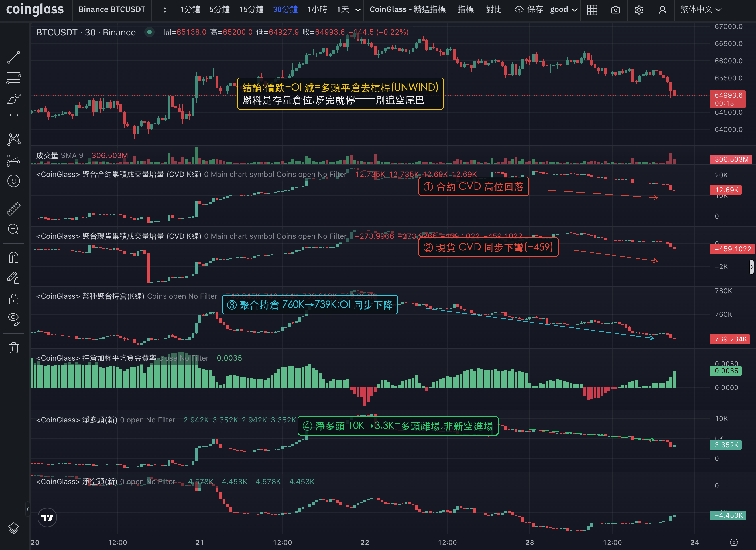Open chart settings gear in top bar
Viewport: 756px width, 550px height.
pyautogui.click(x=639, y=10)
